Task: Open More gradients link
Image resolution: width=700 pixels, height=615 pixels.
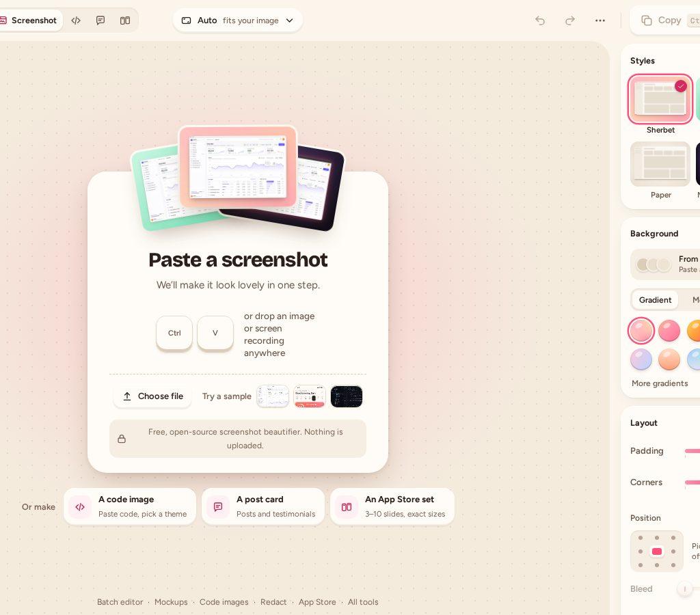Action: pyautogui.click(x=660, y=383)
